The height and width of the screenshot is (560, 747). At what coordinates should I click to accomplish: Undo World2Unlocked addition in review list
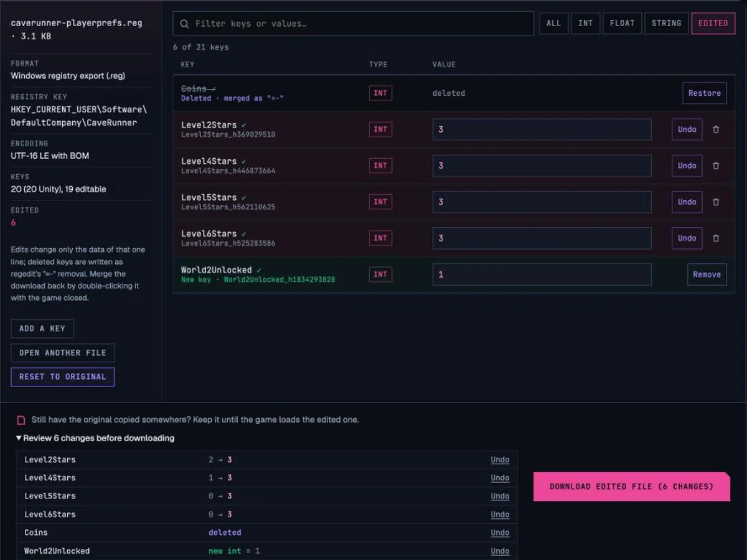(500, 551)
